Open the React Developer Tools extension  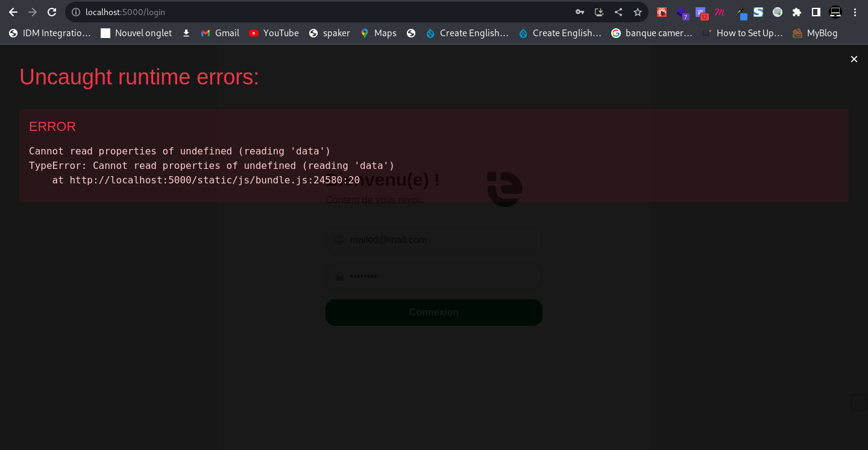(662, 12)
